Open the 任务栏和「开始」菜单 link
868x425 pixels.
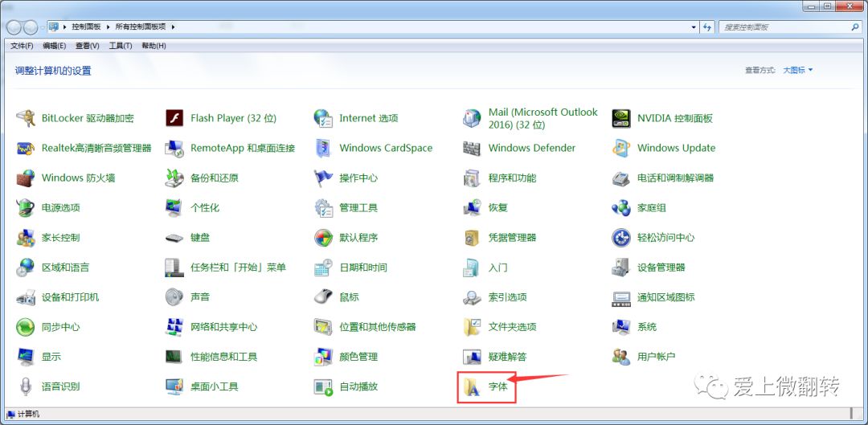click(239, 268)
